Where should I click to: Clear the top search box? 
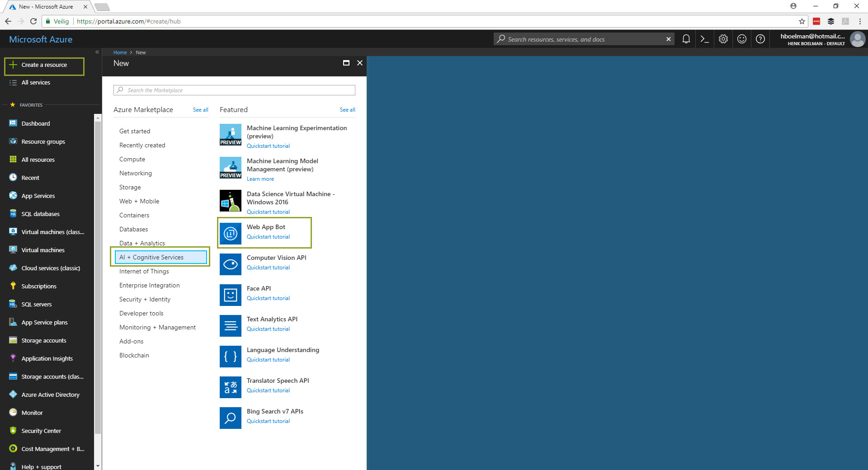point(668,39)
